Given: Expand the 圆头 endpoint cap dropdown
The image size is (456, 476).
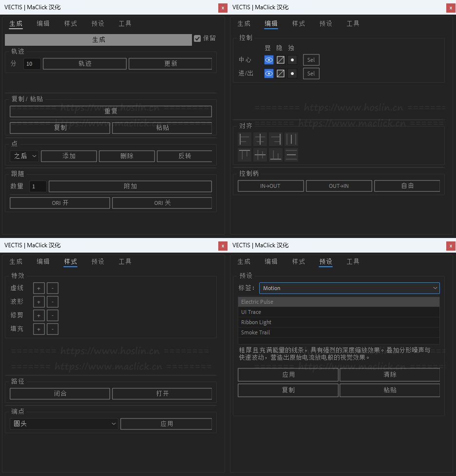Looking at the screenshot, I should [64, 424].
